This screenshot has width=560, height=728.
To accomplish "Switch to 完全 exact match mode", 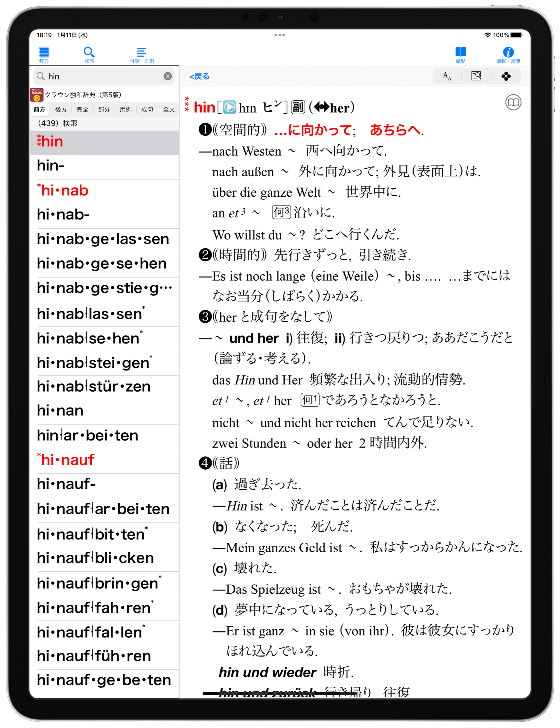I will 82,109.
